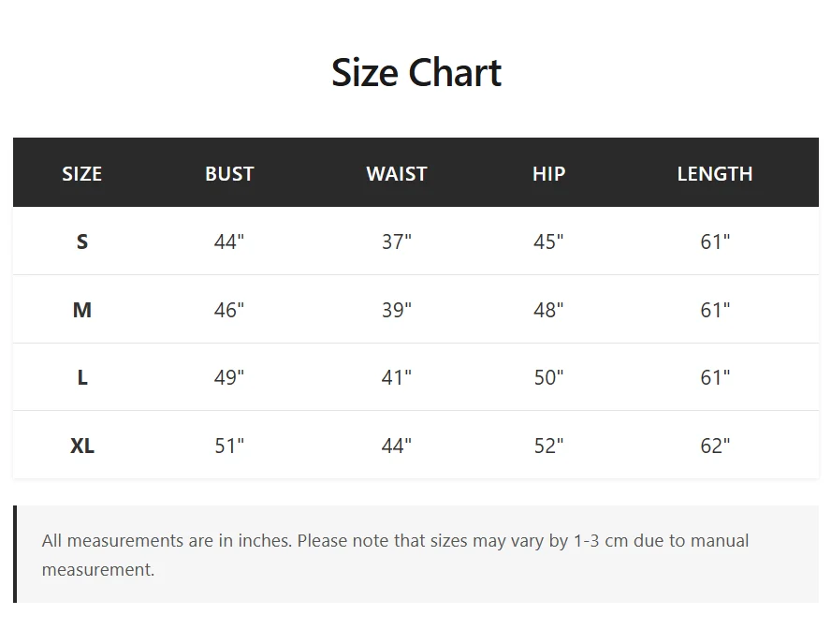831x644 pixels.
Task: Select the LENGTH column header
Action: point(714,174)
